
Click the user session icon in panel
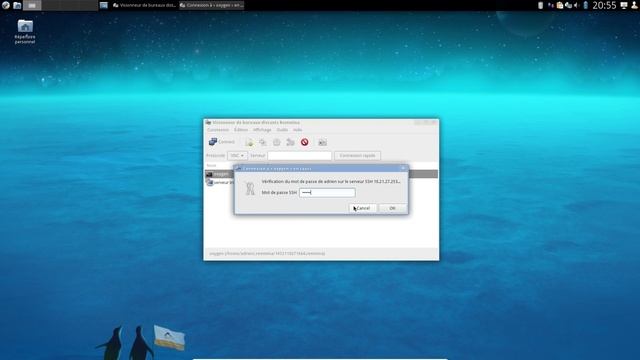pos(634,5)
